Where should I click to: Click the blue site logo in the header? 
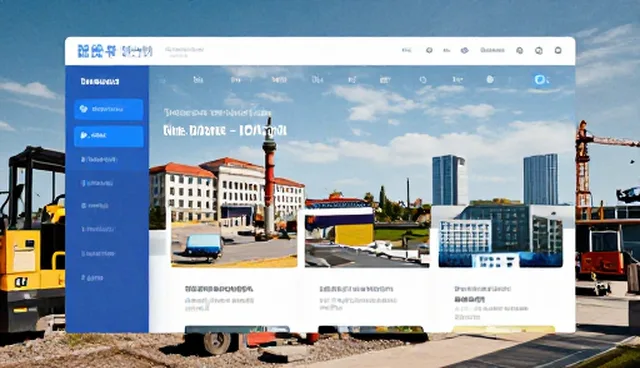click(x=115, y=51)
